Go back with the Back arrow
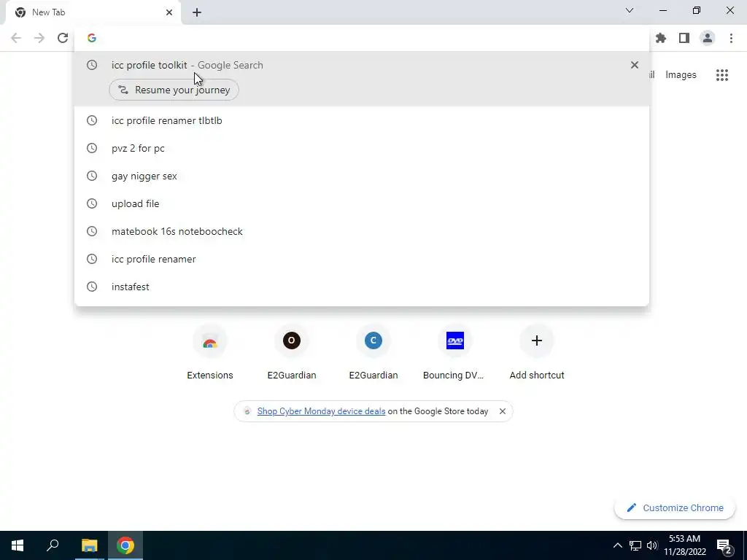The height and width of the screenshot is (560, 747). (x=16, y=38)
